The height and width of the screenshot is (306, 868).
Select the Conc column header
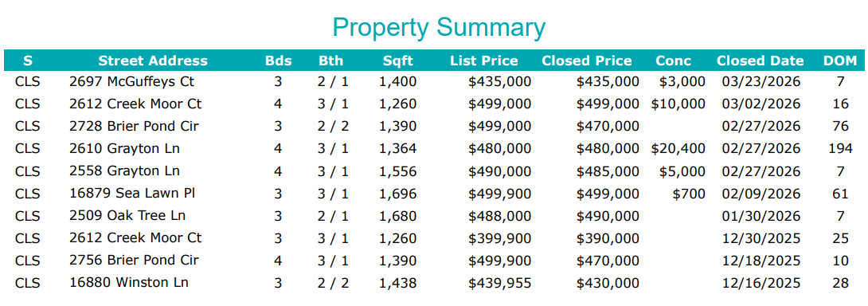[x=674, y=61]
